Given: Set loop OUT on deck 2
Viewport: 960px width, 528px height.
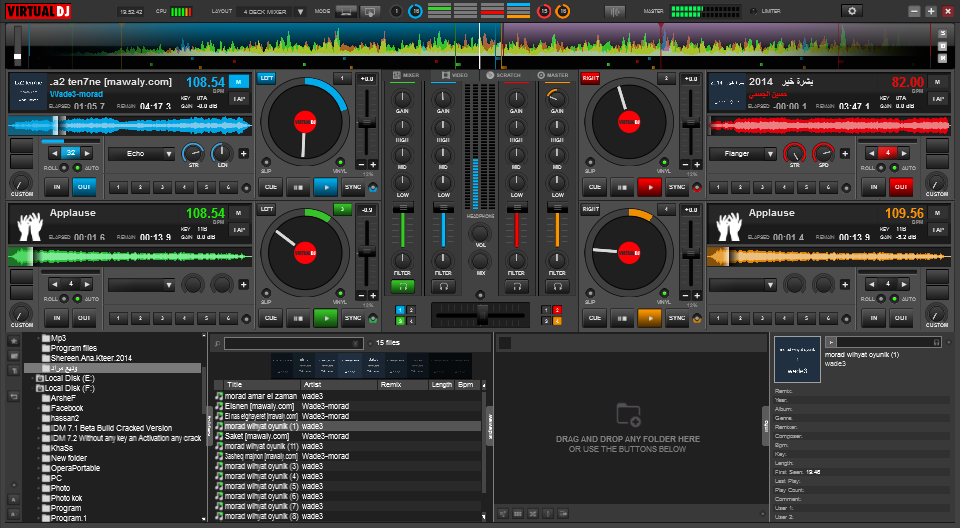Looking at the screenshot, I should tap(901, 187).
